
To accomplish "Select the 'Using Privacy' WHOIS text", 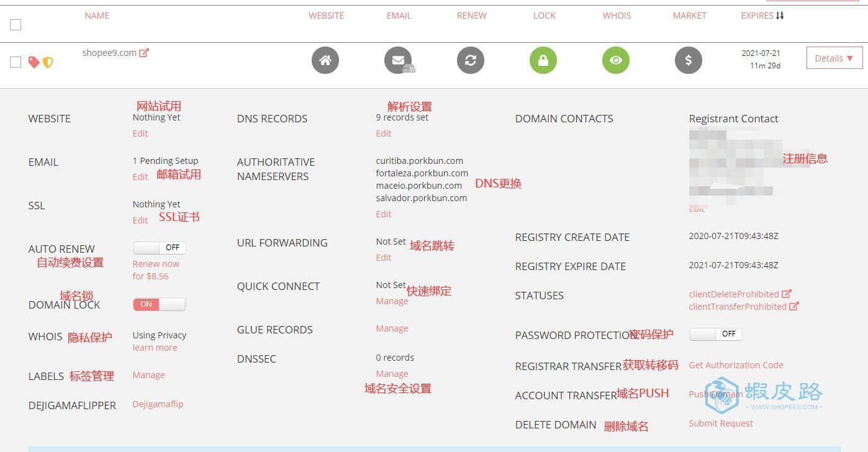I will point(160,335).
